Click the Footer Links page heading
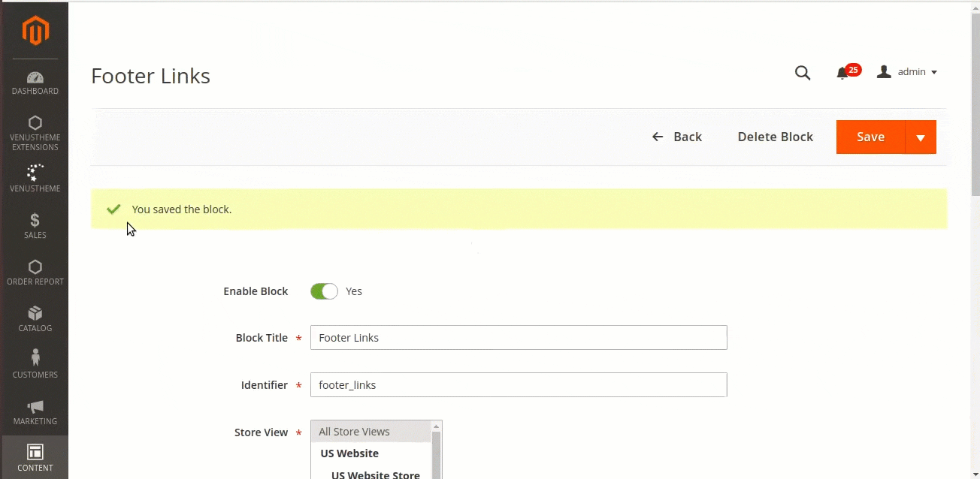This screenshot has width=980, height=479. tap(150, 76)
